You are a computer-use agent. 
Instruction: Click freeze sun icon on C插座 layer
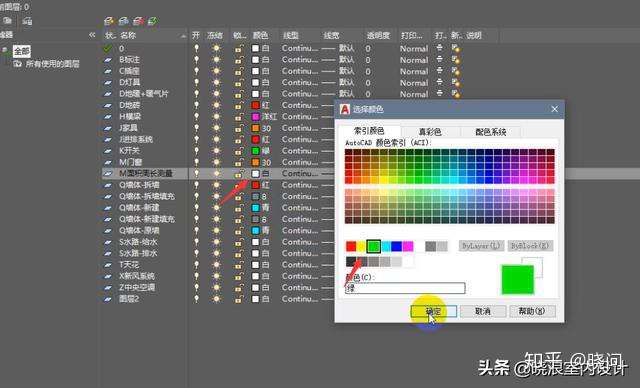(x=216, y=71)
